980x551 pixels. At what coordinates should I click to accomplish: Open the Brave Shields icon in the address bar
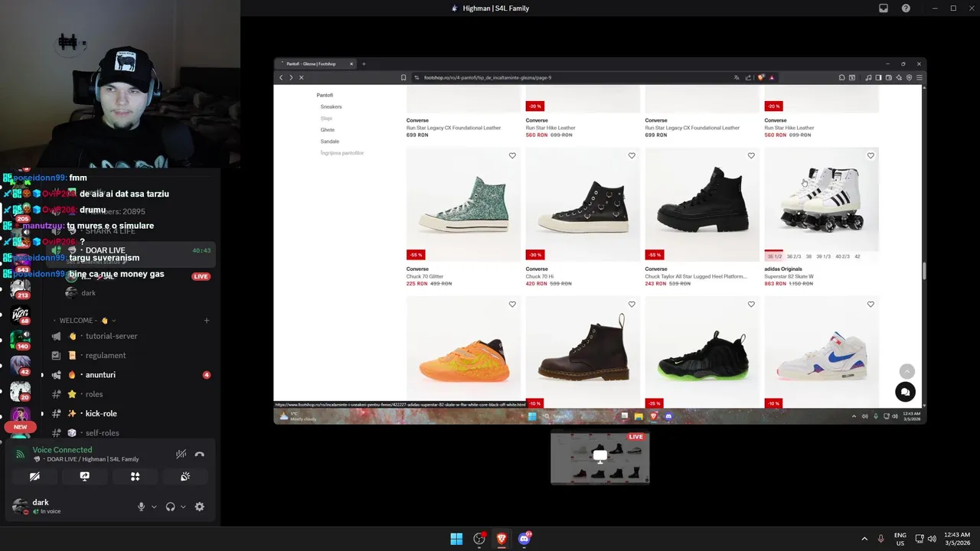(x=761, y=77)
